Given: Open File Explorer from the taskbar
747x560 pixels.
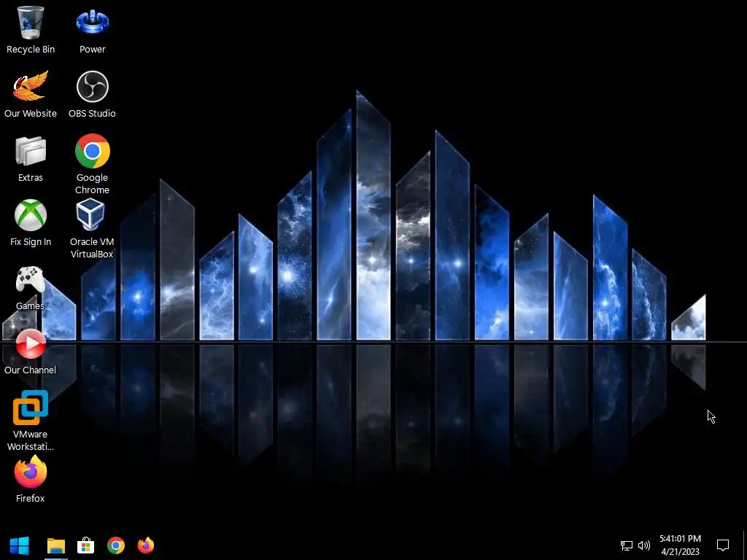Looking at the screenshot, I should (55, 545).
